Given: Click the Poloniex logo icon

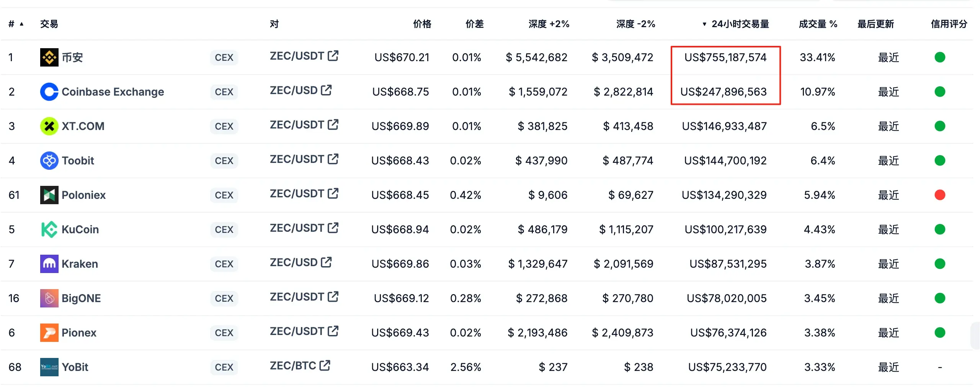Looking at the screenshot, I should 49,195.
